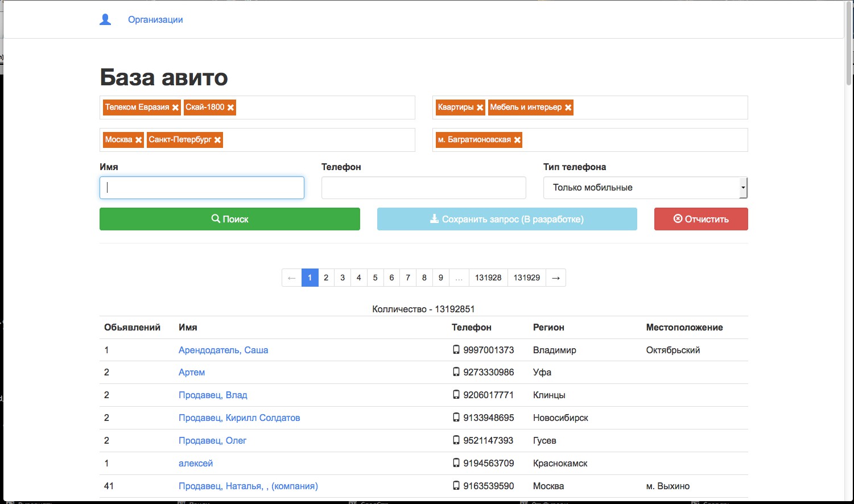Click the green Поиск button
The height and width of the screenshot is (504, 854).
pyautogui.click(x=230, y=219)
